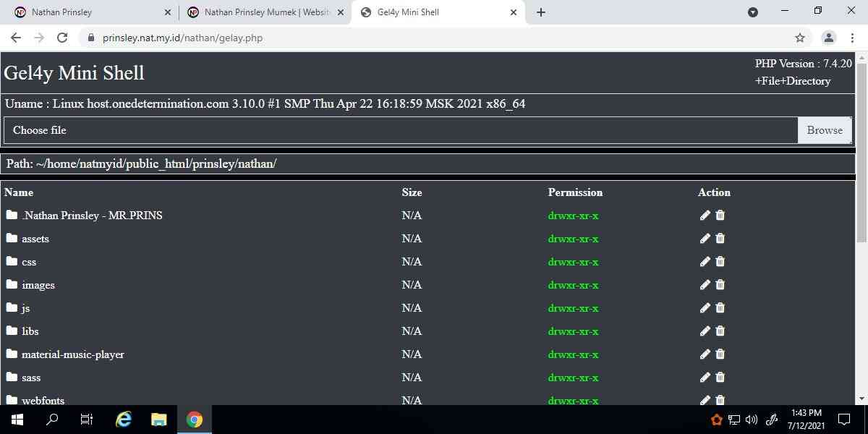Open the notification center icon

pyautogui.click(x=844, y=420)
